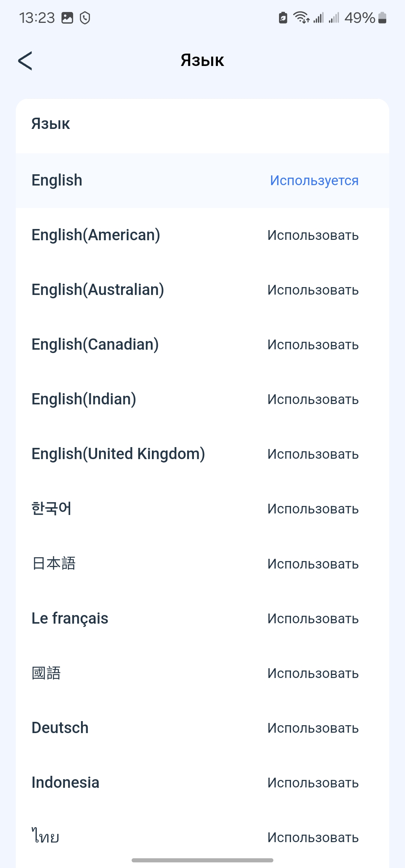This screenshot has height=868, width=405.
Task: Tap the battery saver status icon
Action: pyautogui.click(x=283, y=18)
